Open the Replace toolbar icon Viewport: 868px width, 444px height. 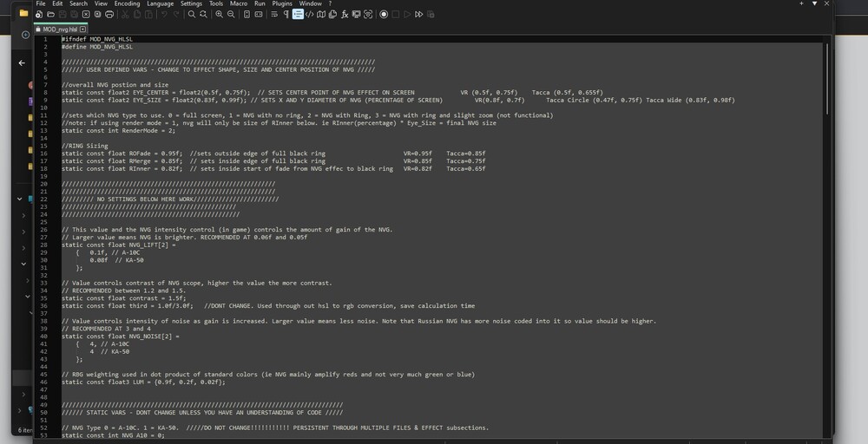point(203,15)
